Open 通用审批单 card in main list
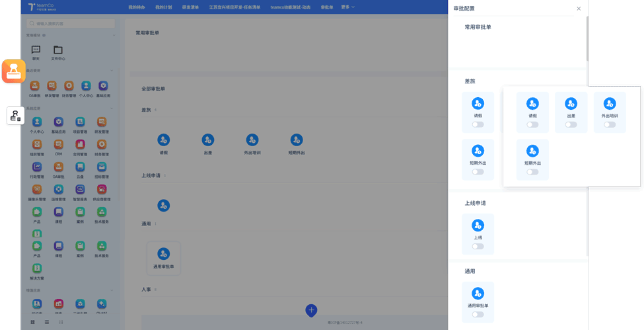The image size is (644, 330). click(163, 257)
